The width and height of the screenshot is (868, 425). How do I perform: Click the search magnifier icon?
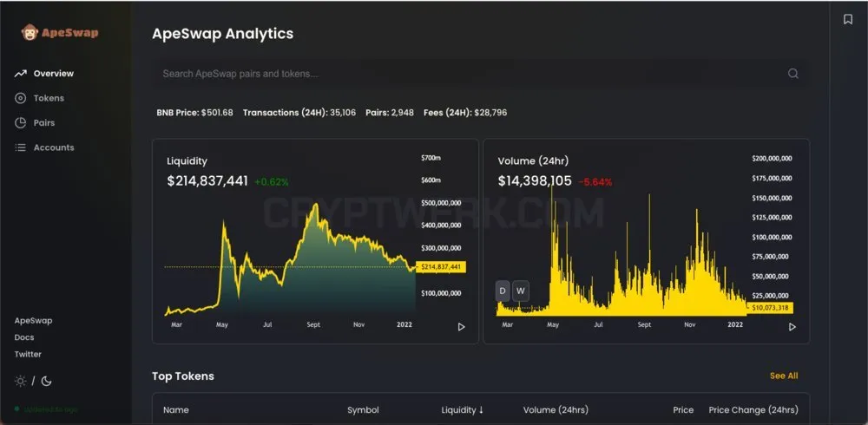pyautogui.click(x=792, y=74)
